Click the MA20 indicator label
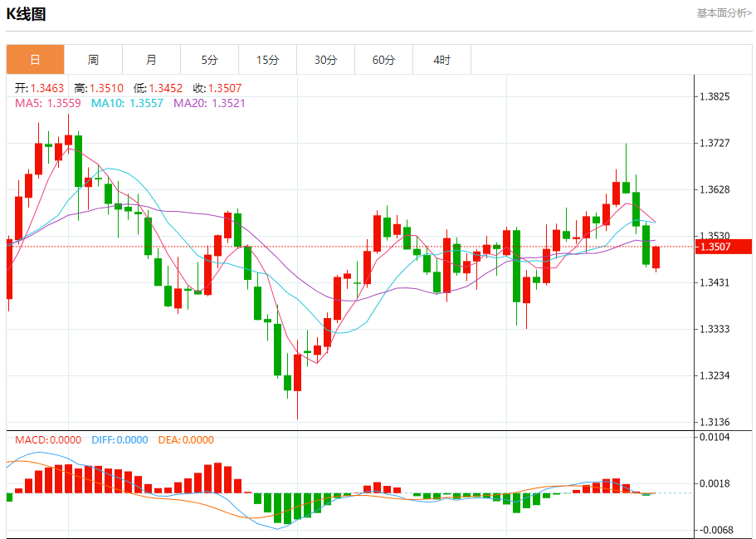The image size is (756, 539). [x=209, y=103]
